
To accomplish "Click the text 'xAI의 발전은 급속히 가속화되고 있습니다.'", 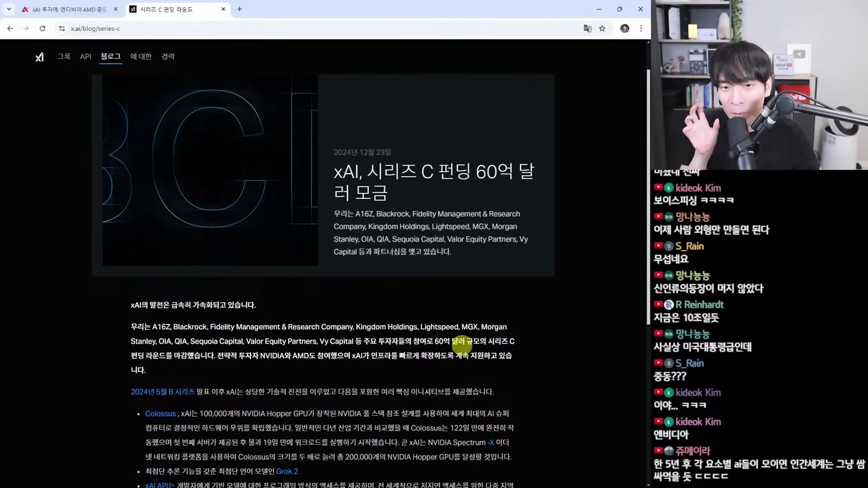I will click(193, 305).
